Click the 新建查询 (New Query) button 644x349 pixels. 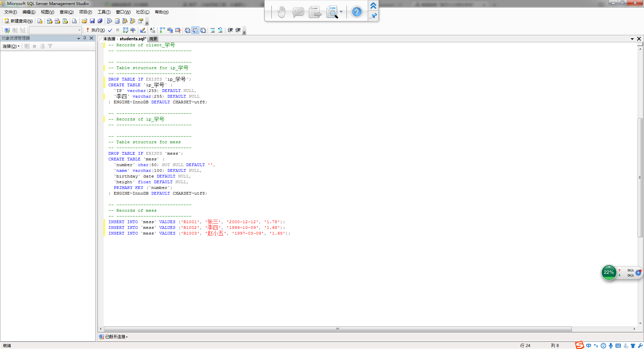(x=19, y=21)
